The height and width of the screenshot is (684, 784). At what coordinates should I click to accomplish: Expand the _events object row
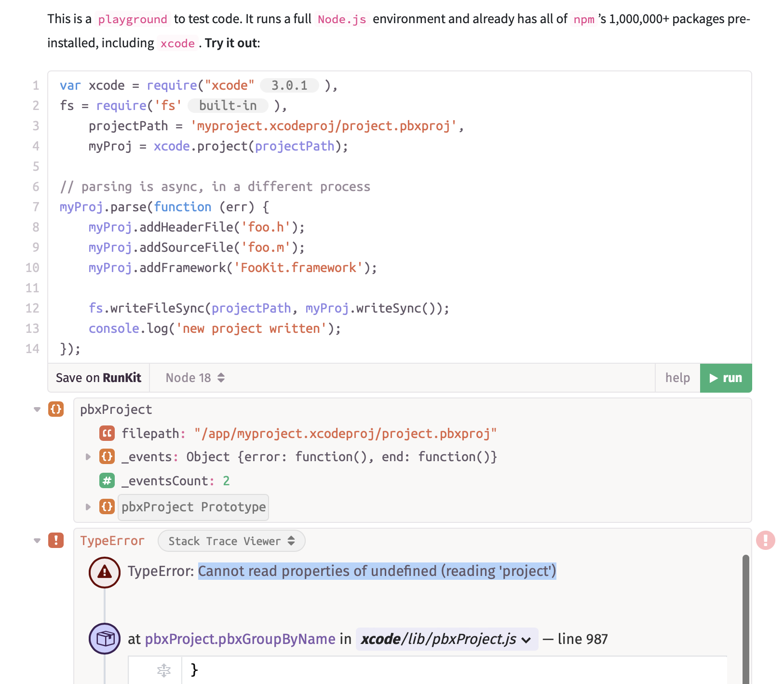point(88,456)
